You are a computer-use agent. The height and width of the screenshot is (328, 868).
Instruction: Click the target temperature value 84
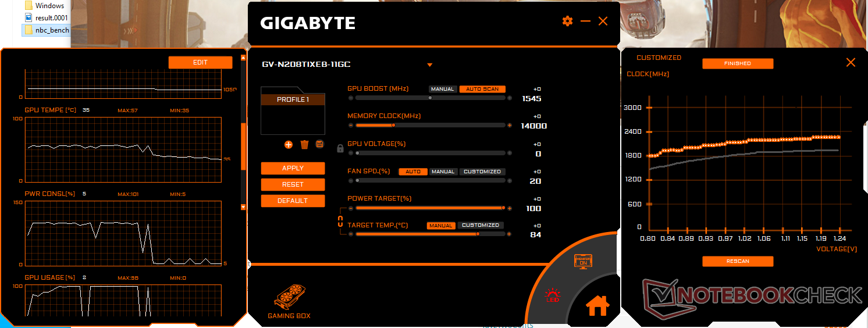536,235
